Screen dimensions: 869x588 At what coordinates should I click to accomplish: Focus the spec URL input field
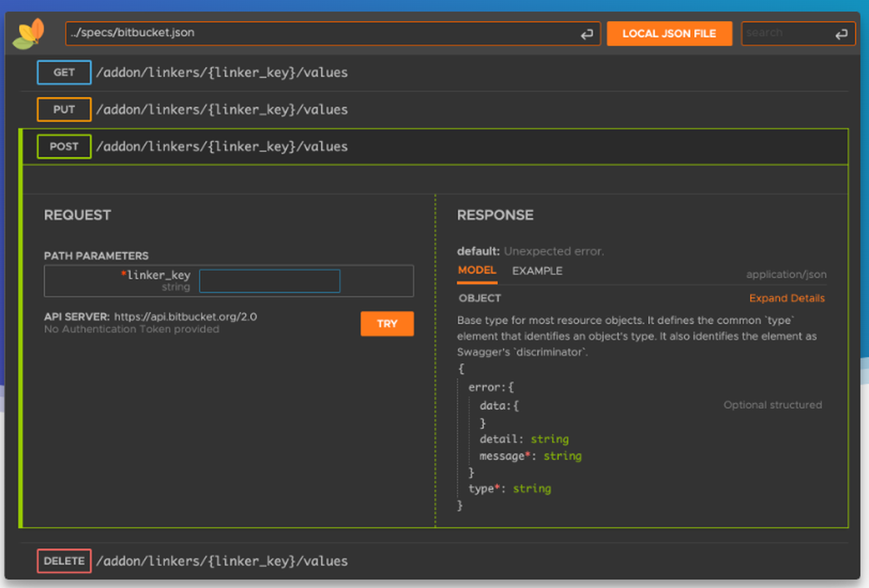[x=333, y=33]
